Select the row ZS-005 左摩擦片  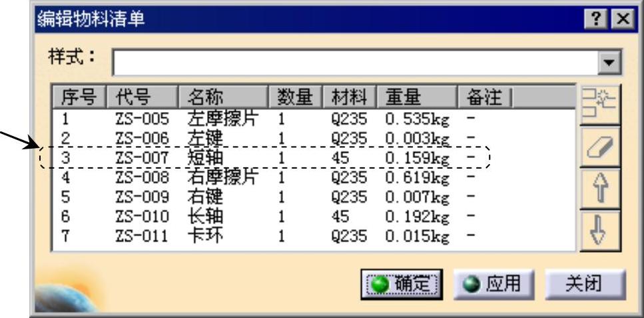pyautogui.click(x=314, y=119)
